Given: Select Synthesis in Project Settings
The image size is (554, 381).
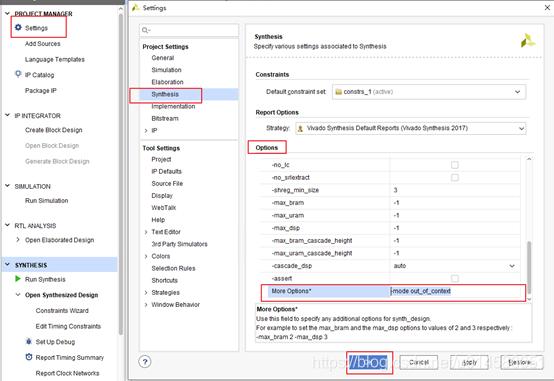Looking at the screenshot, I should [165, 94].
